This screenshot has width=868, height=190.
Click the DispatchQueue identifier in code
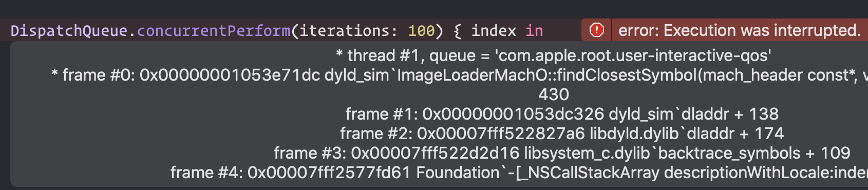pos(69,31)
